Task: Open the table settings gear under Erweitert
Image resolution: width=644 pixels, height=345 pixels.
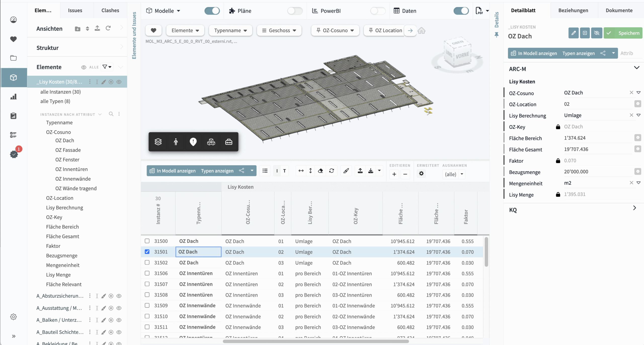Action: 421,174
